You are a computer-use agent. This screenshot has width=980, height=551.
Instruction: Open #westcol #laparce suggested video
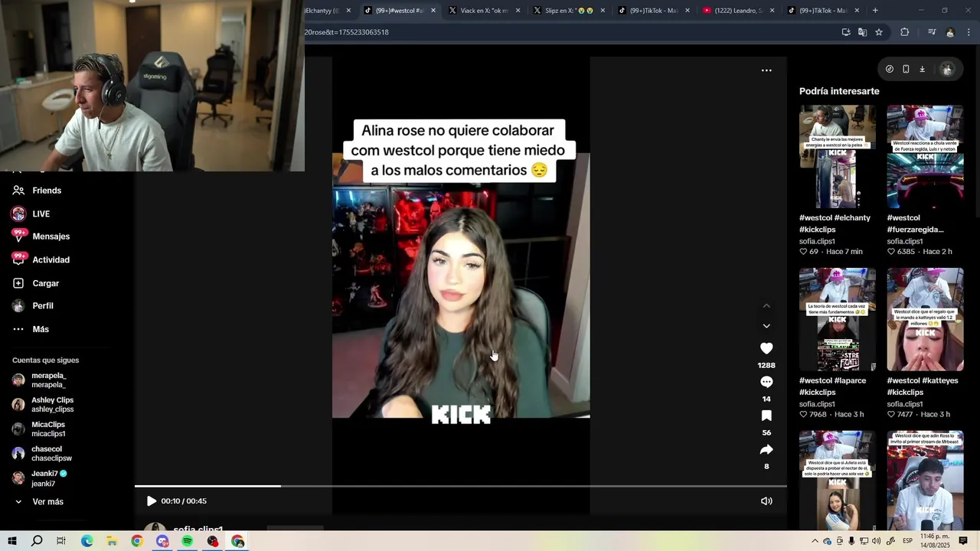coord(838,319)
